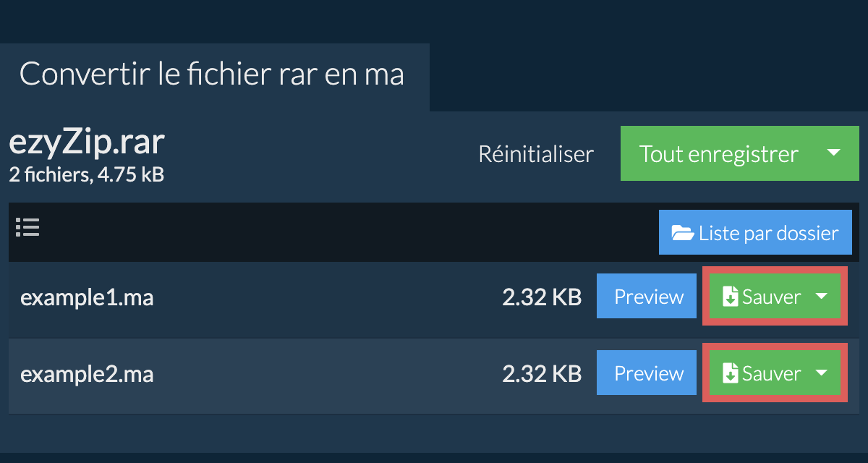The width and height of the screenshot is (868, 463).
Task: Click the list view icon in the dark bar
Action: 27,228
